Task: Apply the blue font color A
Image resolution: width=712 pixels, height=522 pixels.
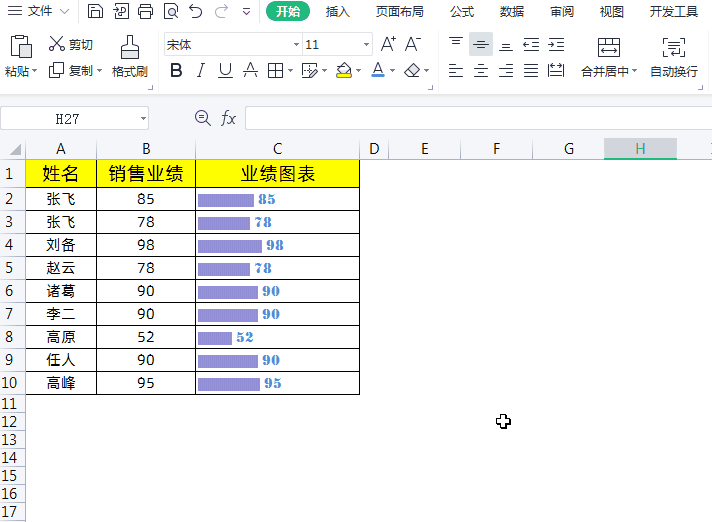Action: click(378, 70)
